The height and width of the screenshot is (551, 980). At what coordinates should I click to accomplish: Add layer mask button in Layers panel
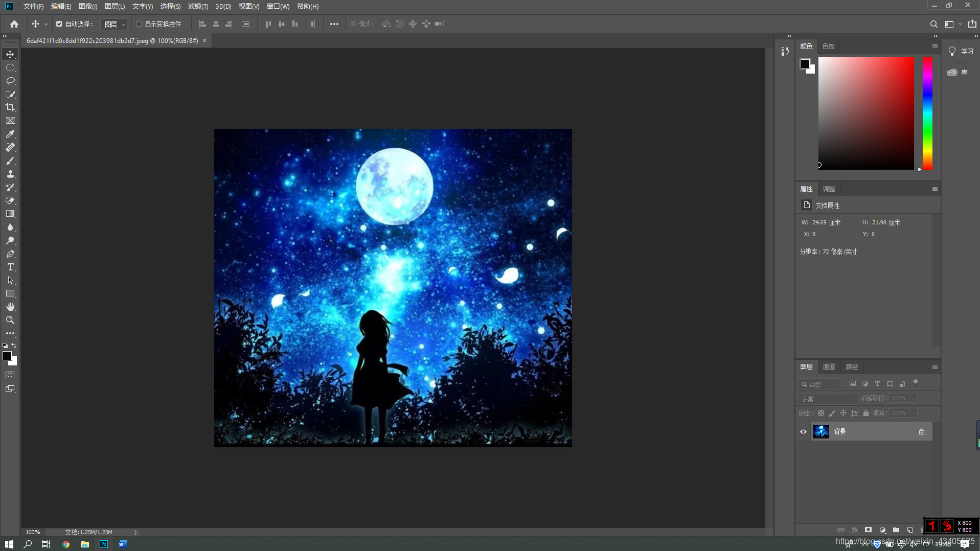click(x=868, y=530)
